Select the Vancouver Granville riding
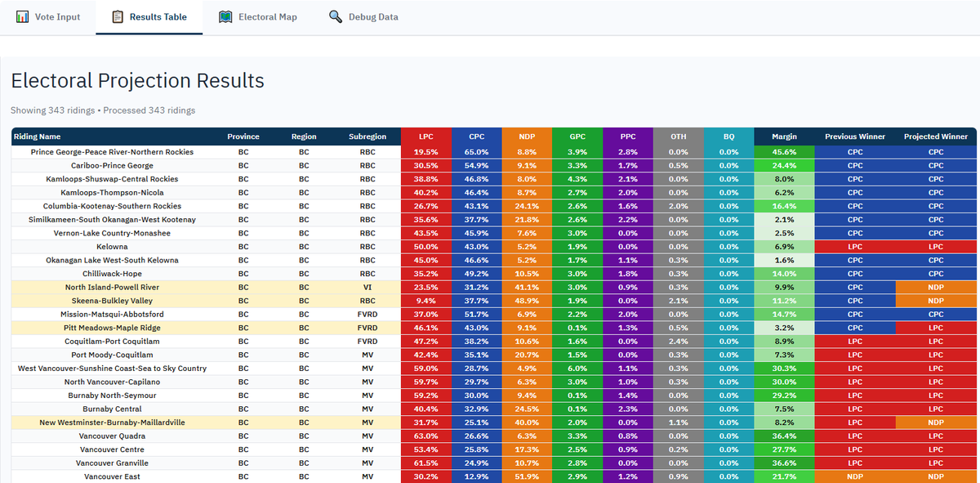 click(x=112, y=463)
